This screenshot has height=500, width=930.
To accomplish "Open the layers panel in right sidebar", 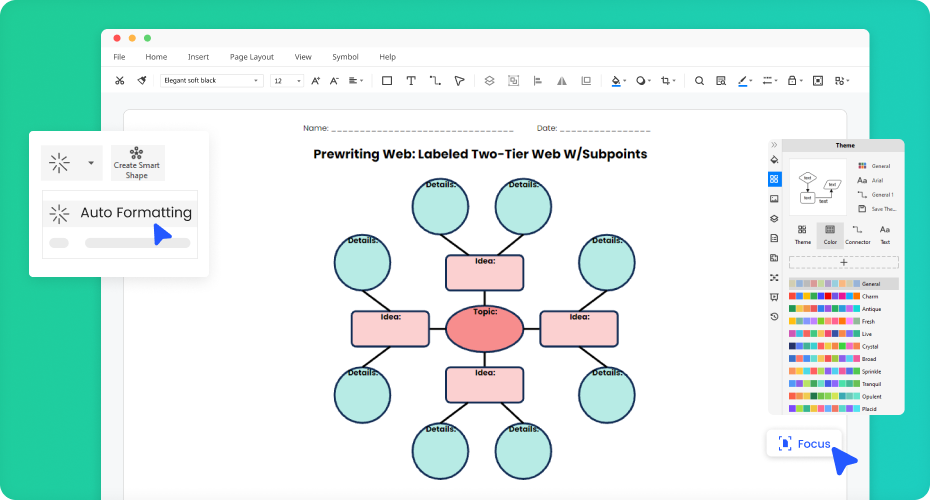I will click(x=774, y=219).
